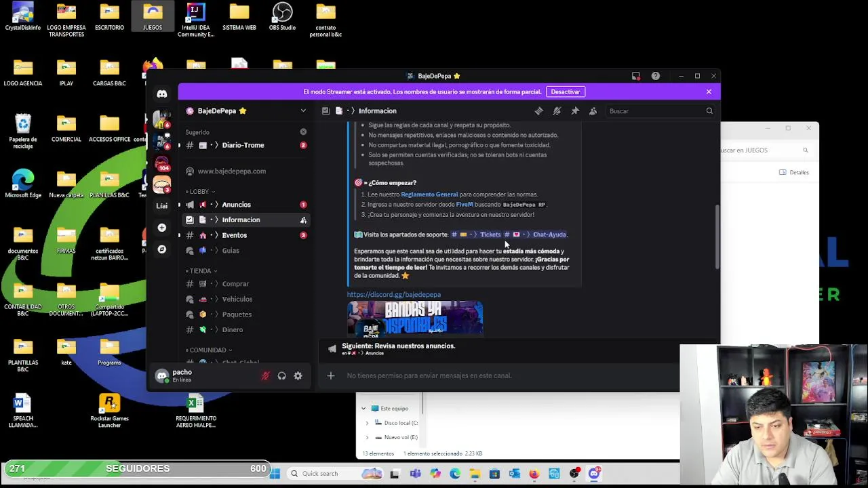868x488 pixels.
Task: Click Siguiente: Revisa nuestros anuncios banner
Action: [498, 348]
